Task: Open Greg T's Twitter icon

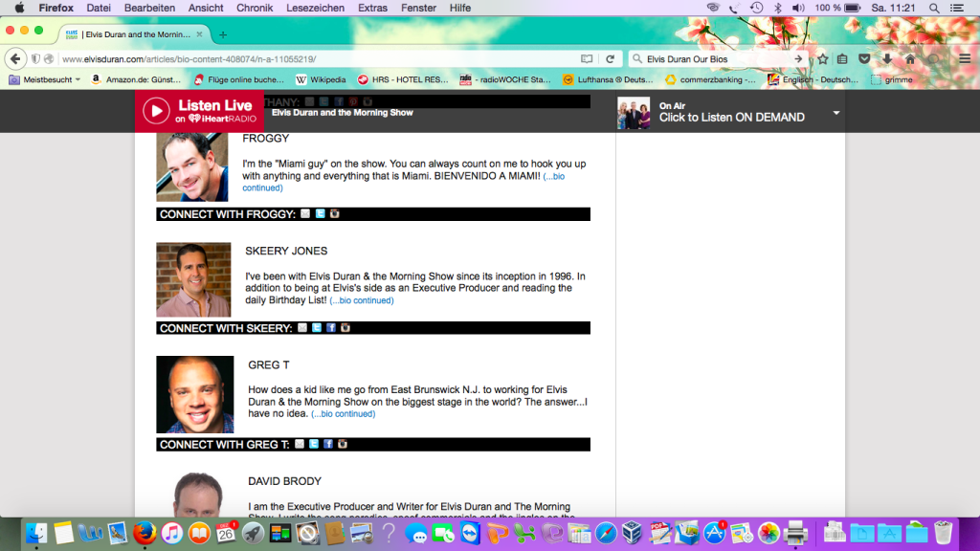Action: coord(314,444)
